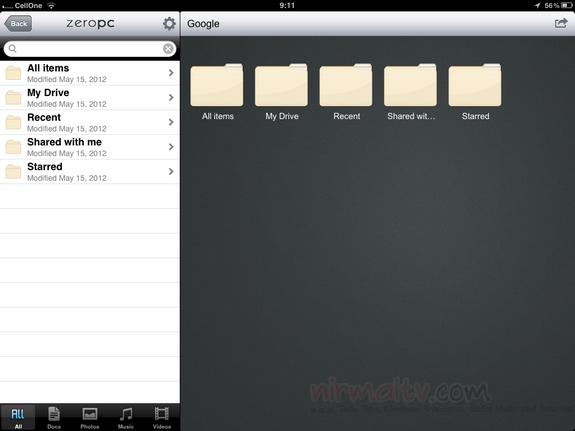Image resolution: width=575 pixels, height=431 pixels.
Task: Select the My Drive folder icon in the list
Action: coord(13,98)
